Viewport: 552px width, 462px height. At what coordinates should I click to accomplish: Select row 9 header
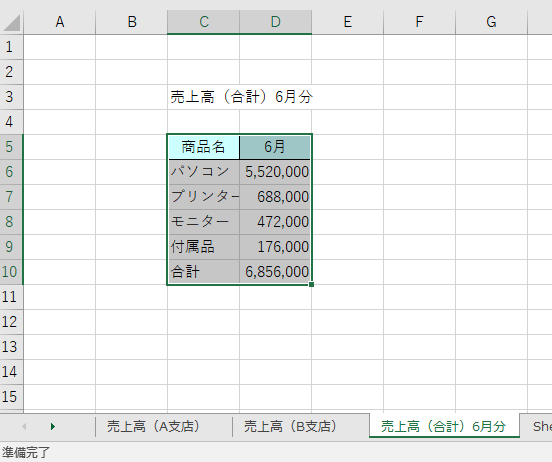pos(12,247)
